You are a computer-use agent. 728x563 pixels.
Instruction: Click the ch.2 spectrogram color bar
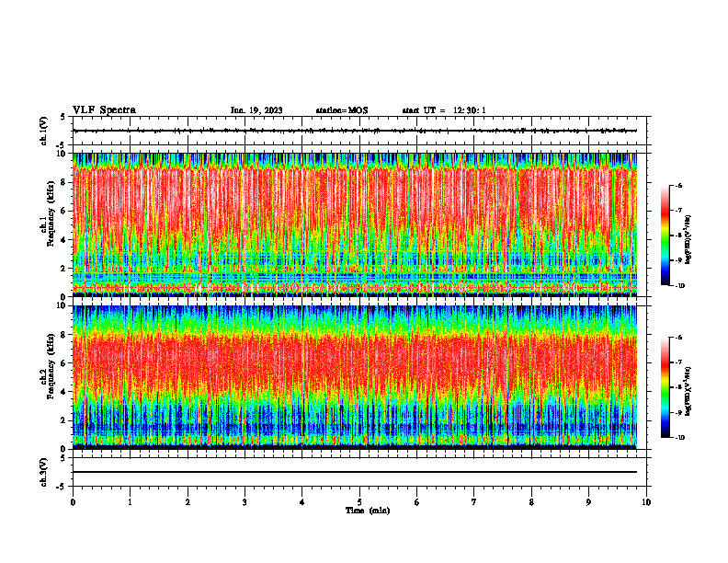coord(665,387)
